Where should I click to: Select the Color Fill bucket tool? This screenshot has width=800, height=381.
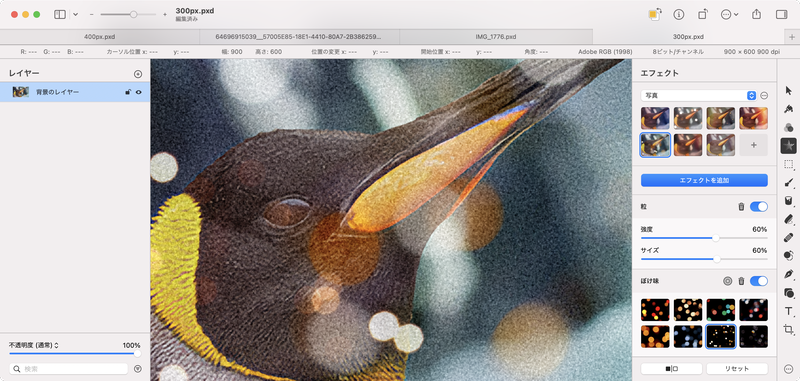tap(788, 200)
